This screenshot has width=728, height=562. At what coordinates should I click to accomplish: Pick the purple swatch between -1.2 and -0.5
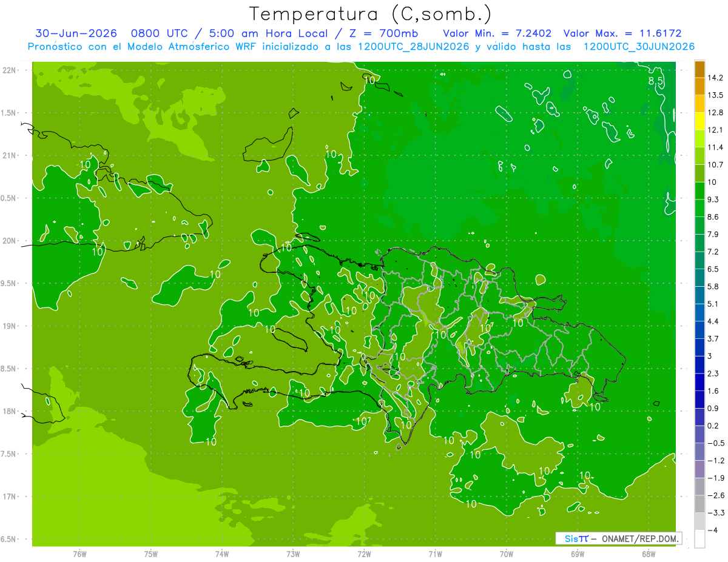click(699, 452)
